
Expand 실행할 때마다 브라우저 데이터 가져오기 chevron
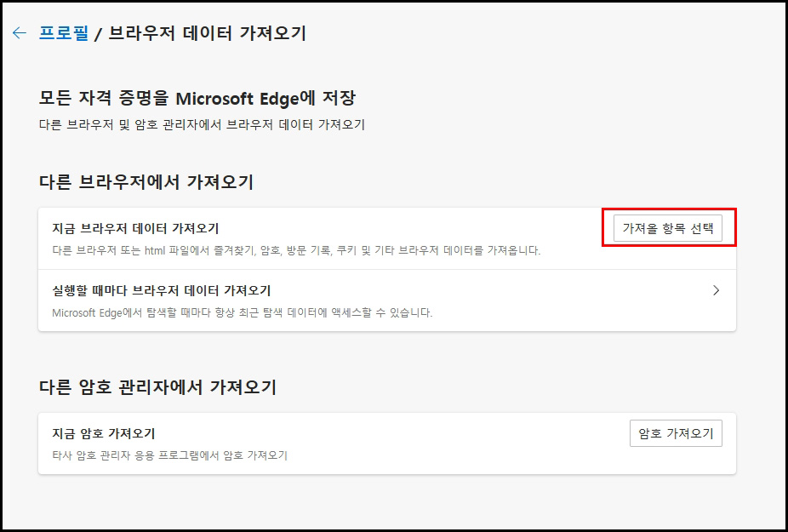pos(717,290)
